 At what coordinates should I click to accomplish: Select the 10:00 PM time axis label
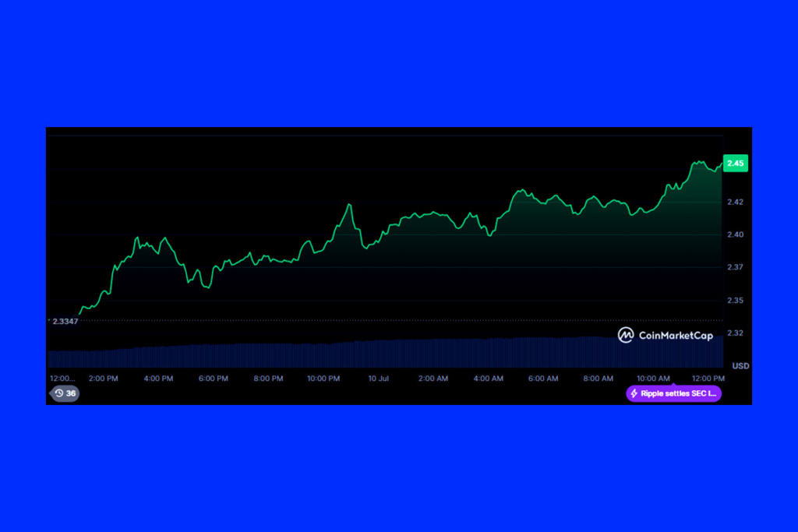click(323, 379)
